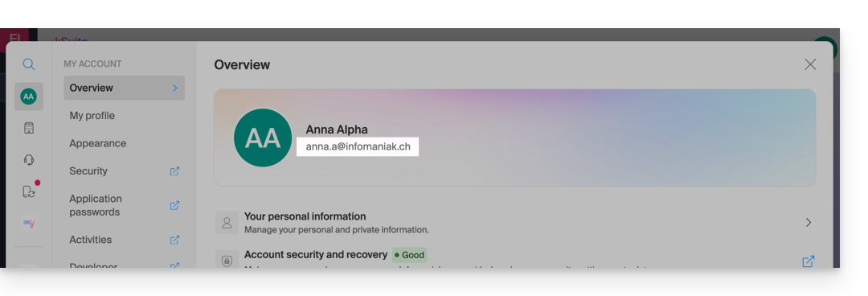
Task: Open the organization building icon
Action: [x=29, y=128]
